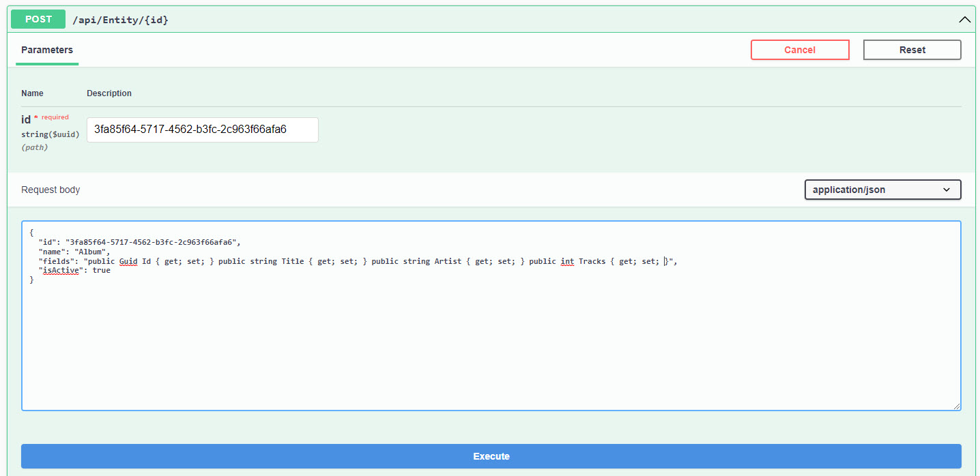Click the textarea resize grip
The image size is (980, 476).
957,406
